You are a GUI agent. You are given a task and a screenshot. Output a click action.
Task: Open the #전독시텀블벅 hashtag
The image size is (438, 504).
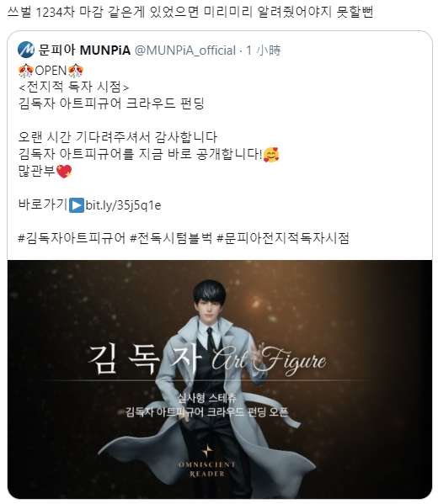pos(171,238)
